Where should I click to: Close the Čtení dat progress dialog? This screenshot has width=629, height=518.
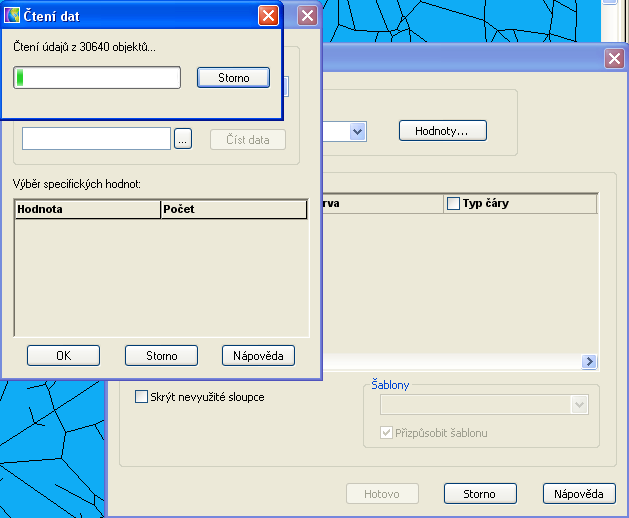point(268,16)
